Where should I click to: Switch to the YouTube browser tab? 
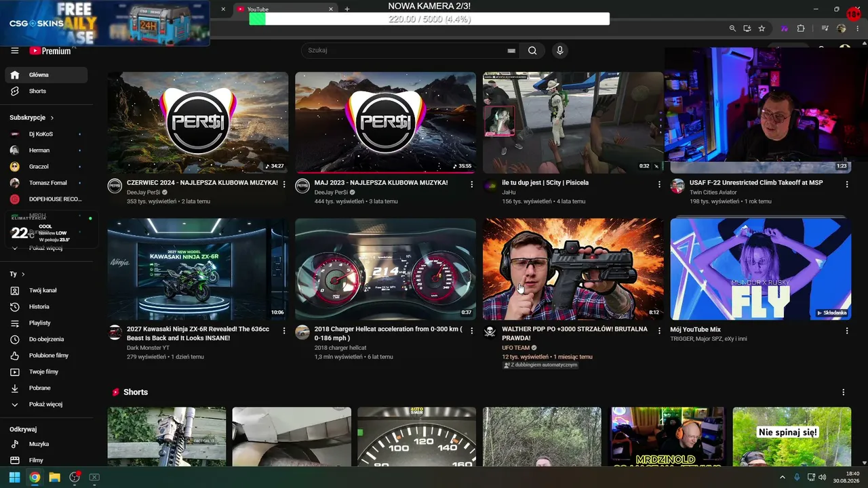tap(285, 9)
